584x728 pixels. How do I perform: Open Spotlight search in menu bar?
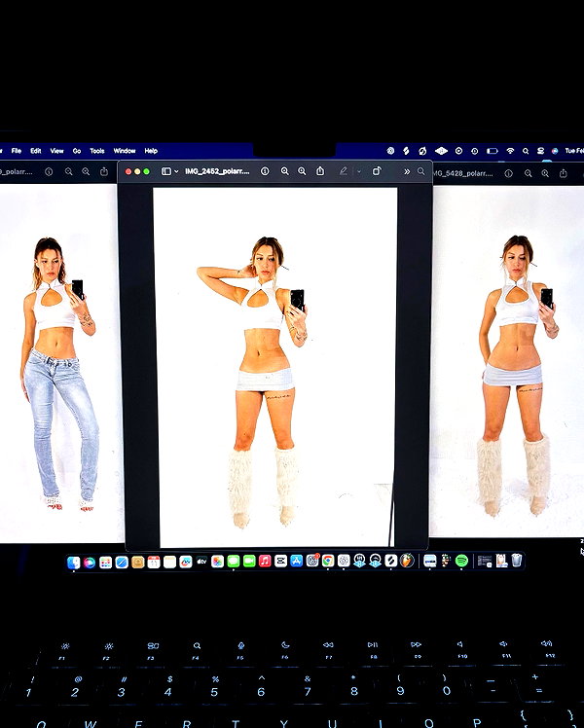526,151
